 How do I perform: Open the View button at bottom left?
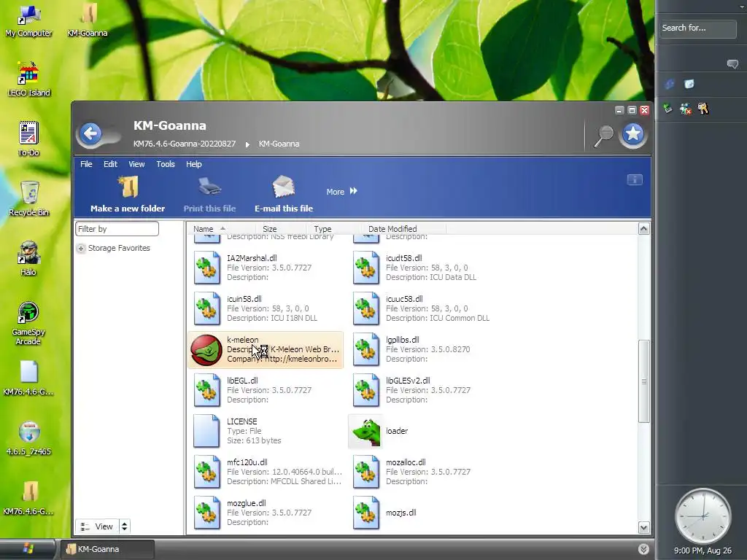(x=97, y=526)
